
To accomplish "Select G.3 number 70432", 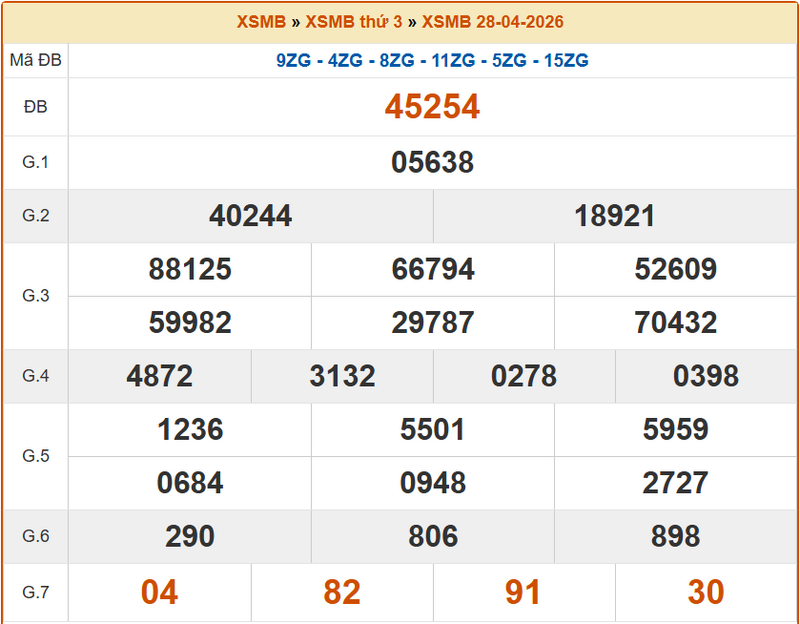I will click(676, 323).
